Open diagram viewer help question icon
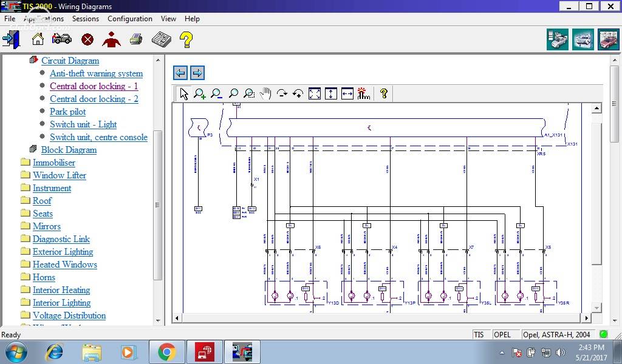 (x=384, y=94)
